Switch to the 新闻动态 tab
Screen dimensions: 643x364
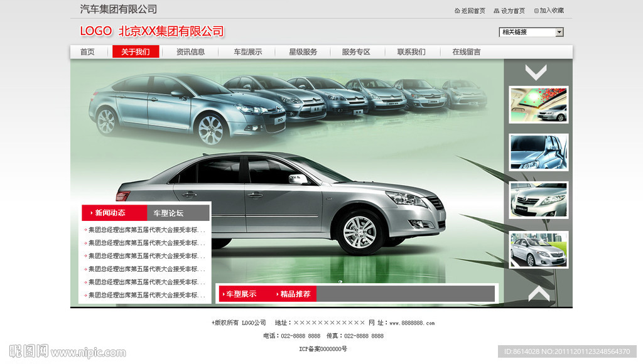click(110, 212)
